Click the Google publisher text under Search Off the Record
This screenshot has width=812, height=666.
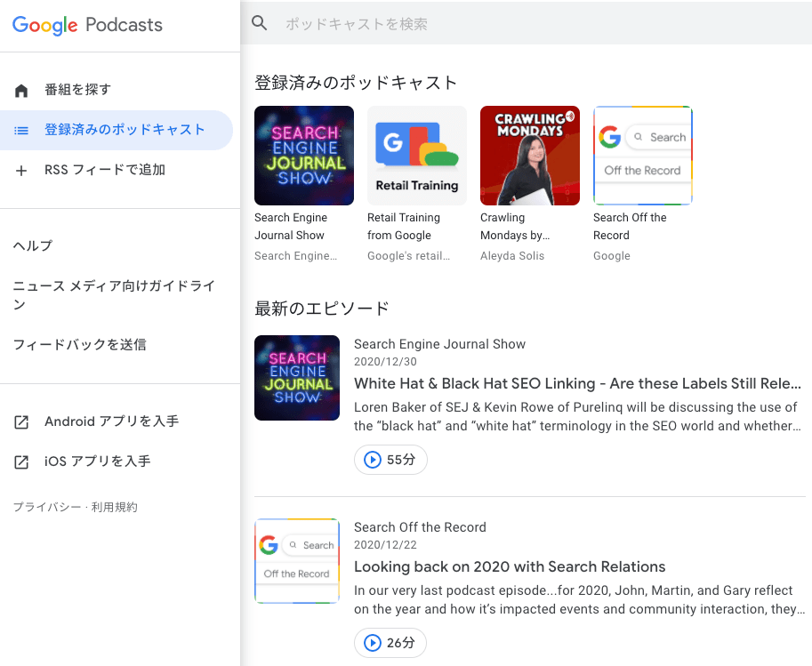click(x=612, y=256)
